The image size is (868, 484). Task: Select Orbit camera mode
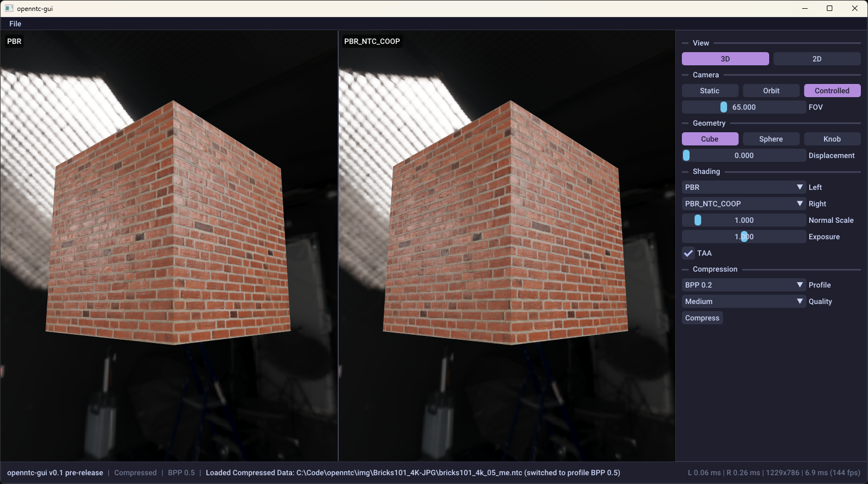(x=771, y=91)
